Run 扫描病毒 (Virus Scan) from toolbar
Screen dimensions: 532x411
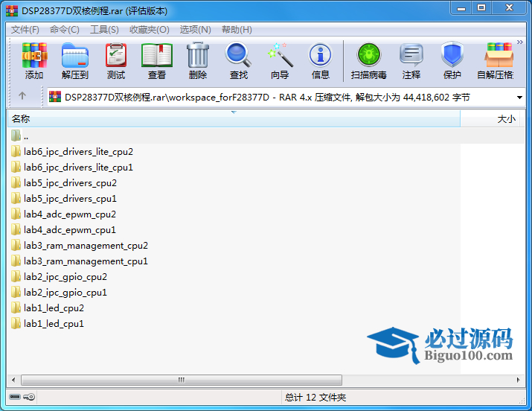[369, 60]
